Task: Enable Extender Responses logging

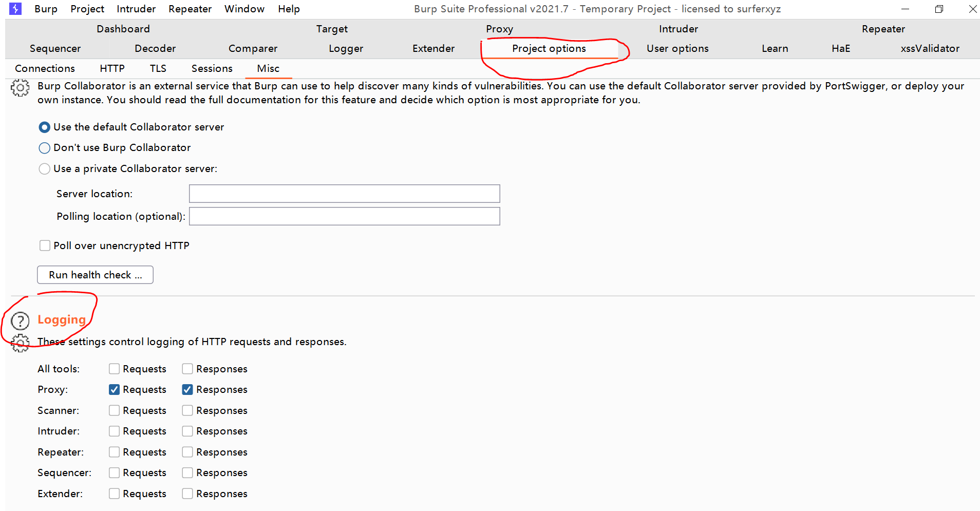Action: (x=187, y=494)
